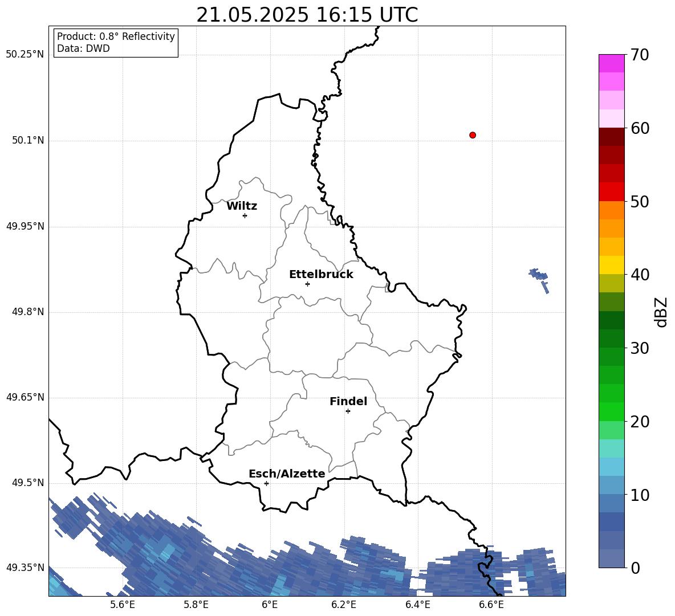Click the 70 tick label on colorbar
This screenshot has height=616, width=675.
click(639, 55)
